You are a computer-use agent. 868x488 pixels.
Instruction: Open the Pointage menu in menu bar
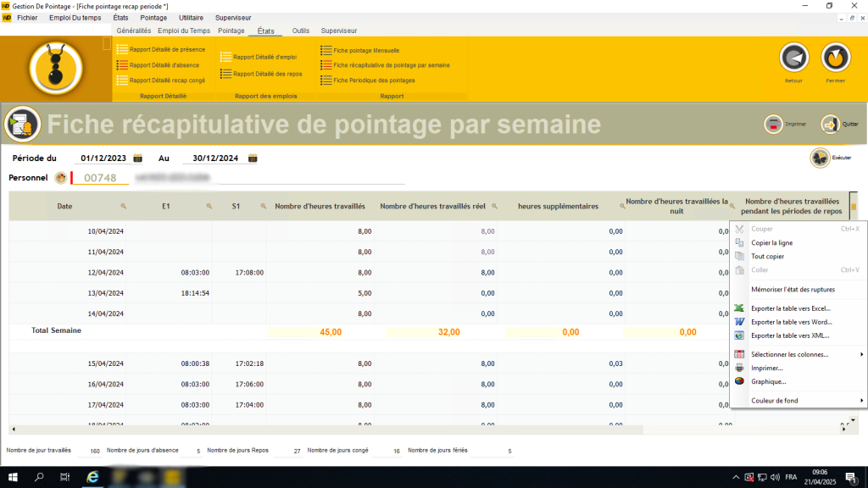[153, 17]
